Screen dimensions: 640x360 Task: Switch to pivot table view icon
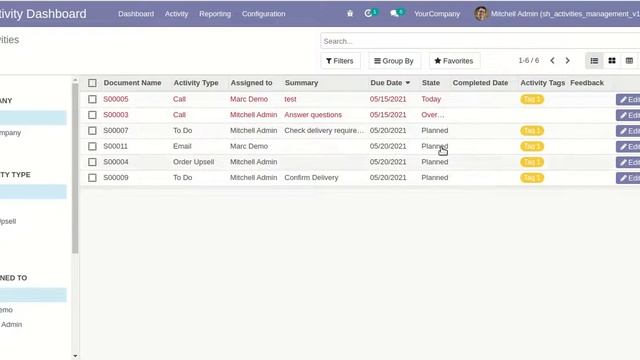(x=629, y=61)
